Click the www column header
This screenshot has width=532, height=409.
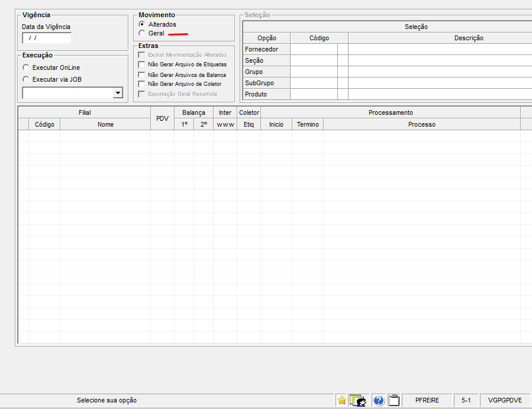(x=225, y=124)
